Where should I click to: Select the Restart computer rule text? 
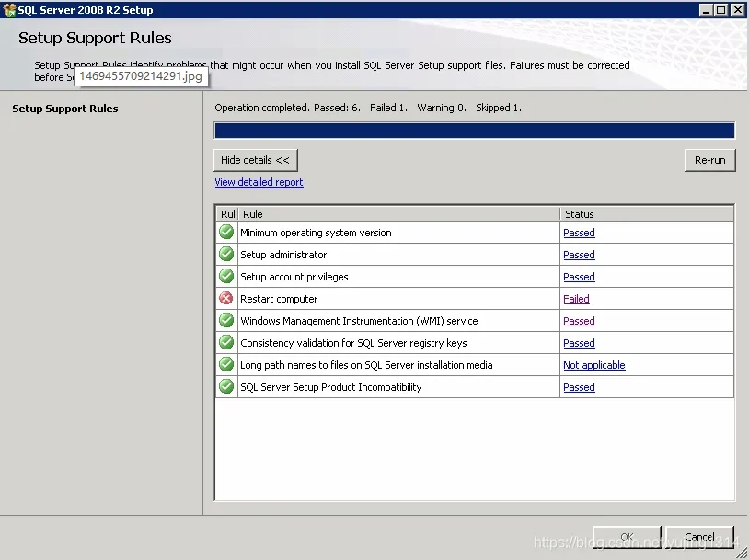pos(279,299)
